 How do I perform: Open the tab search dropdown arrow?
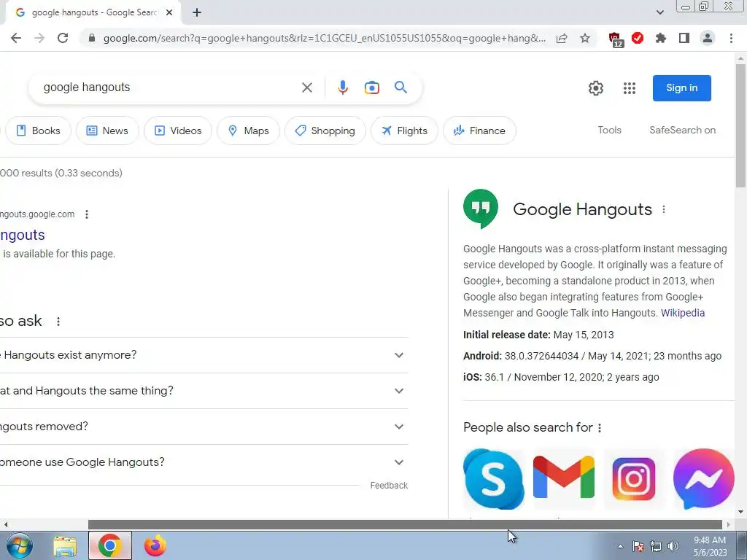point(659,12)
